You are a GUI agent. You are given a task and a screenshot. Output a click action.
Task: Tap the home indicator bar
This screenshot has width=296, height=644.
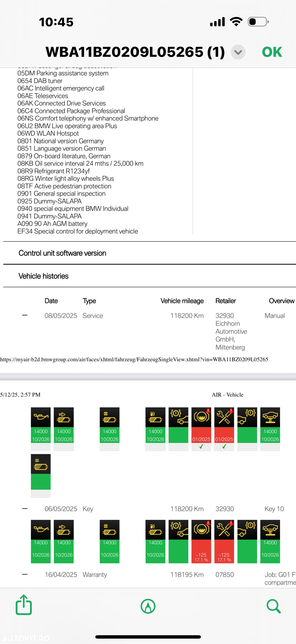pyautogui.click(x=148, y=637)
